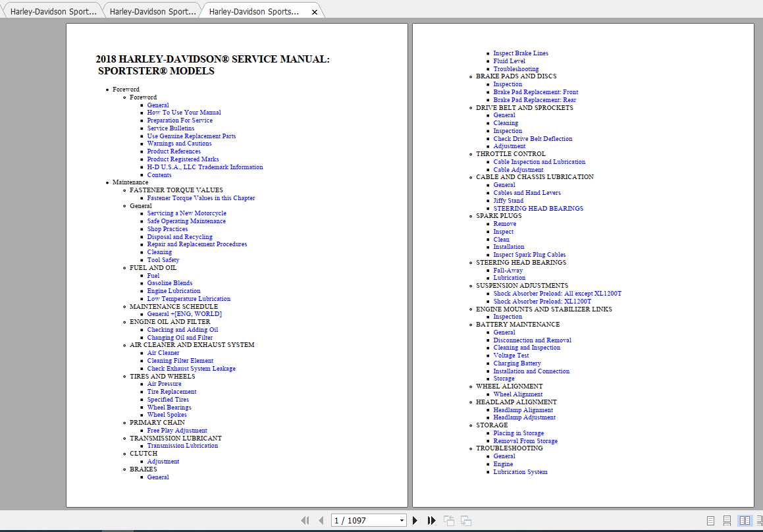The image size is (763, 532).
Task: Jump to the last page button
Action: tap(431, 520)
